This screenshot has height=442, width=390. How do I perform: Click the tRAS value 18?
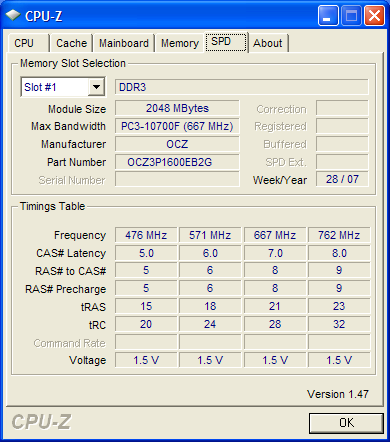click(x=210, y=306)
